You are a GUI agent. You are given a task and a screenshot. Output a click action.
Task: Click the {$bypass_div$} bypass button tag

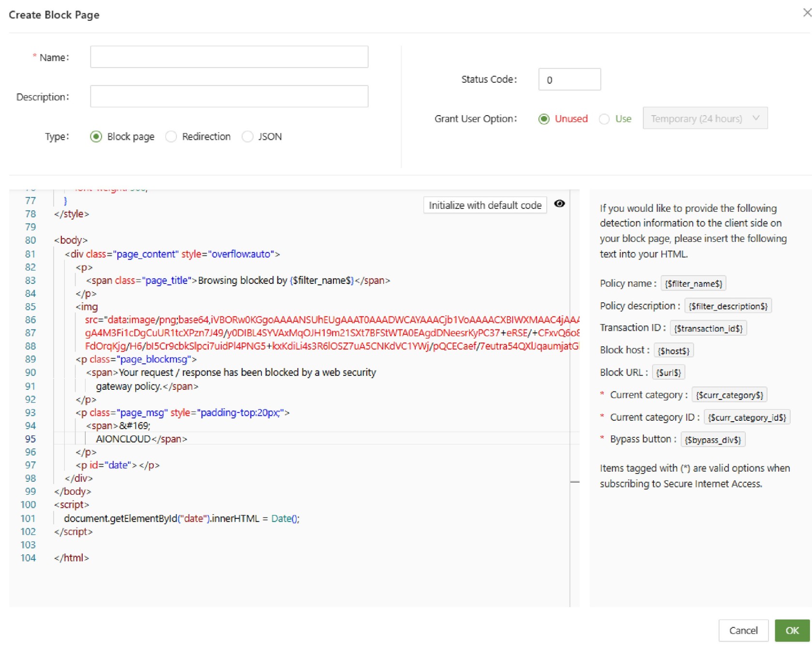pyautogui.click(x=712, y=440)
